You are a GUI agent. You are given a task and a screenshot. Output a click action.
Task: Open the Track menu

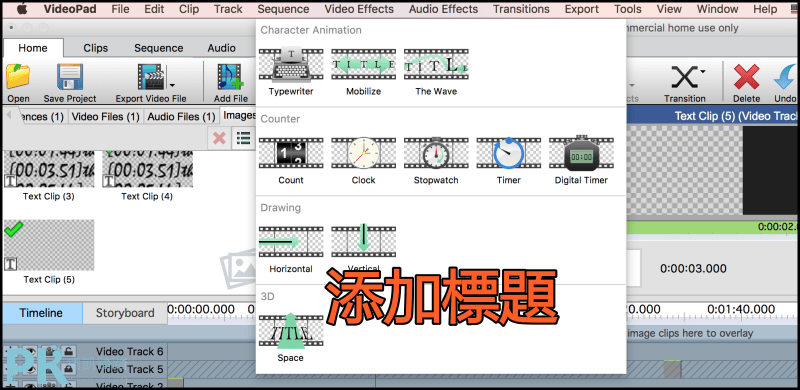pyautogui.click(x=228, y=9)
